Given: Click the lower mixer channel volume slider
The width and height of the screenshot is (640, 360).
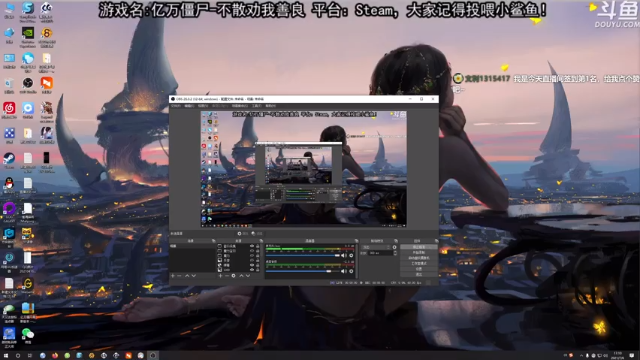Looking at the screenshot, I should [303, 271].
